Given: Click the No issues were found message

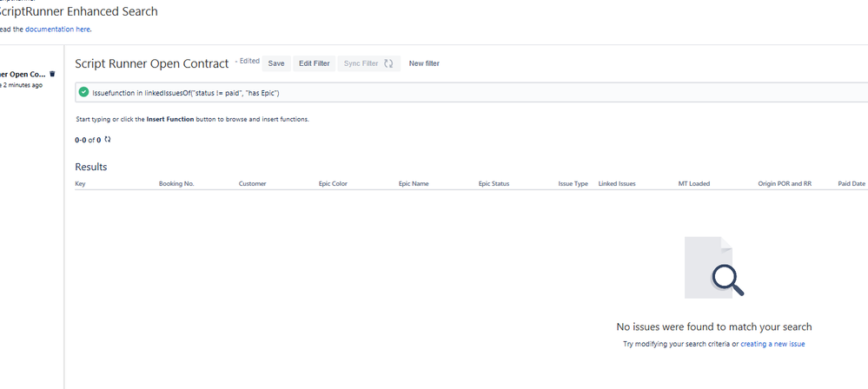Looking at the screenshot, I should 714,327.
